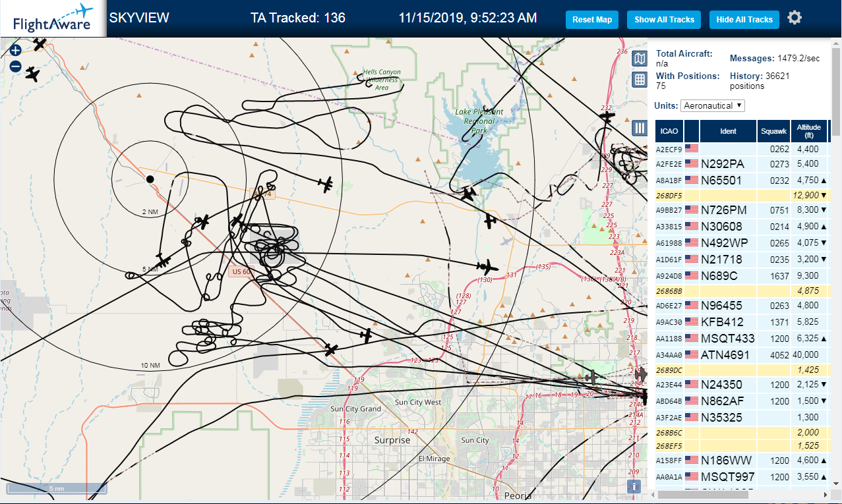Image resolution: width=842 pixels, height=504 pixels.
Task: Open the map info attribution icon
Action: point(634,486)
